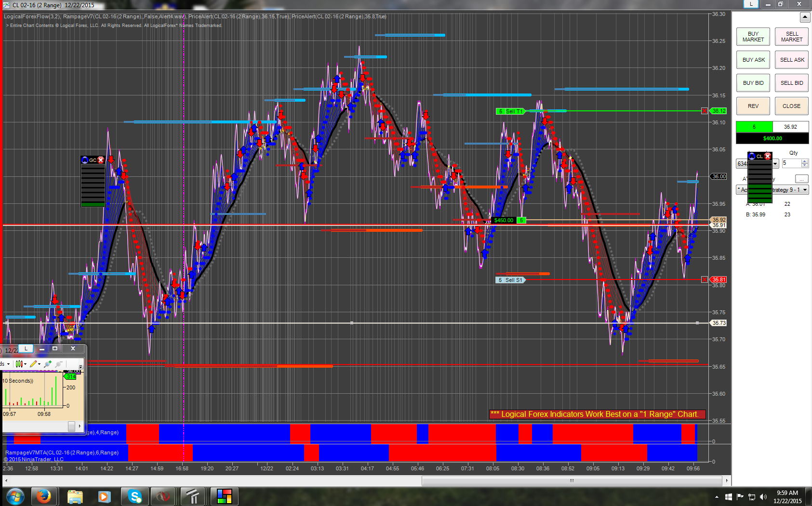Launch Firefox from the taskbar
Image resolution: width=812 pixels, height=506 pixels.
(44, 496)
